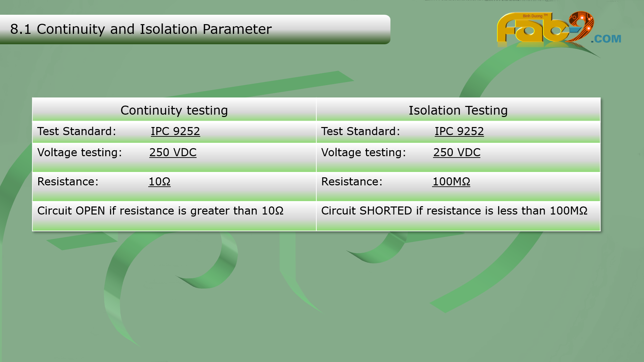Click the underlined 100MΩ resistance value
The image size is (644, 362).
pos(451,182)
